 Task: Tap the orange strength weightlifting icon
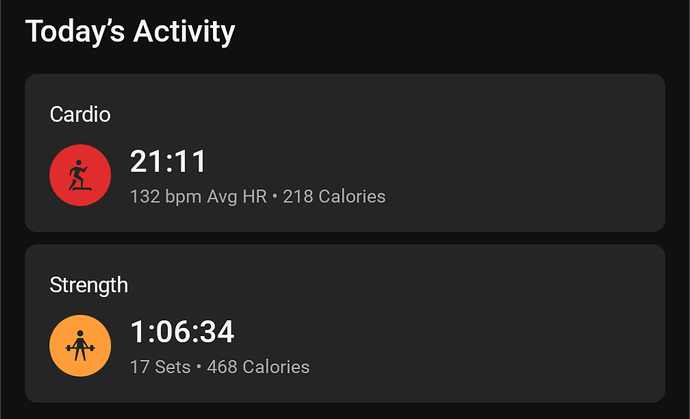(80, 345)
